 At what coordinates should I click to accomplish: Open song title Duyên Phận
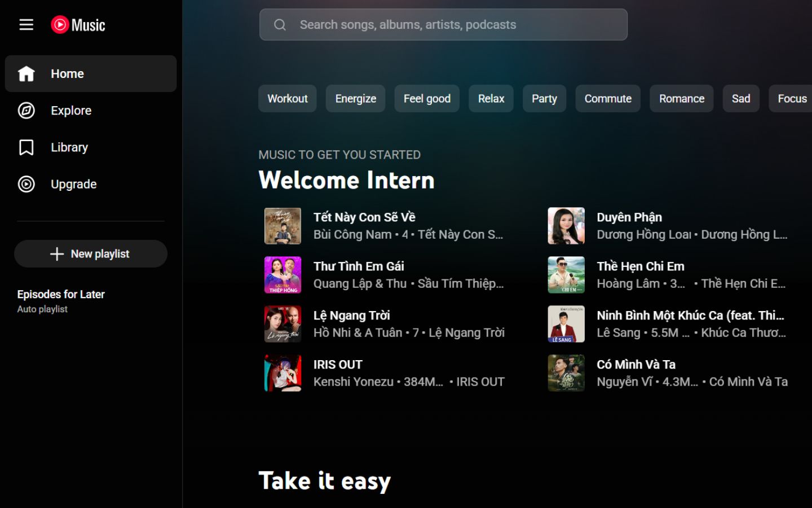coord(629,217)
